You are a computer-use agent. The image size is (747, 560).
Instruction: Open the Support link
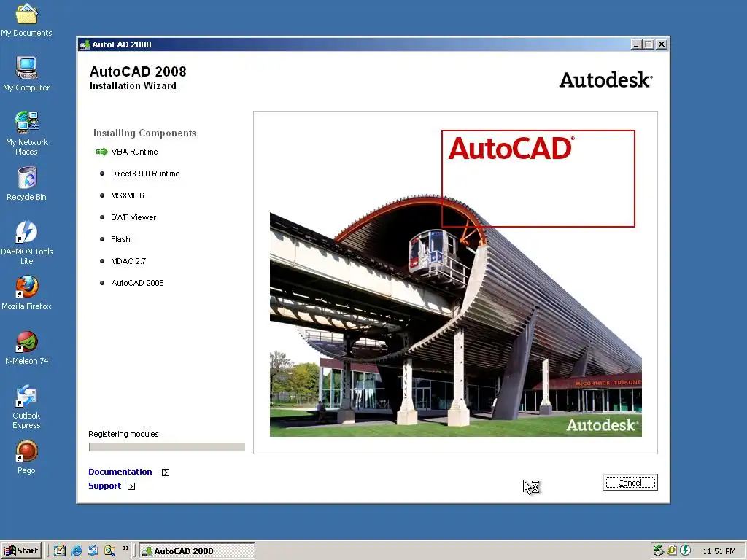click(105, 486)
